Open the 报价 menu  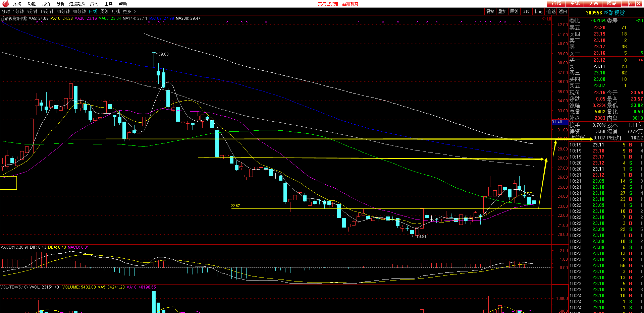click(46, 4)
